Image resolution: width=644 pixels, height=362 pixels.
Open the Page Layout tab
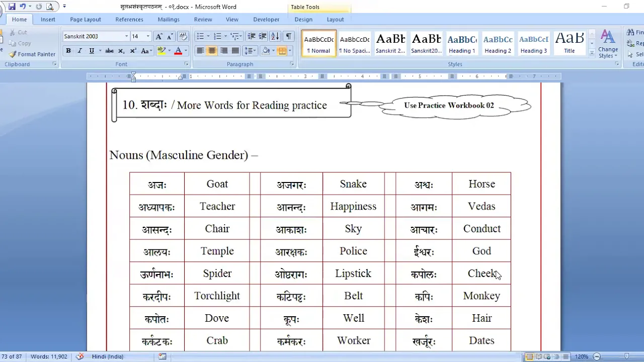click(86, 20)
